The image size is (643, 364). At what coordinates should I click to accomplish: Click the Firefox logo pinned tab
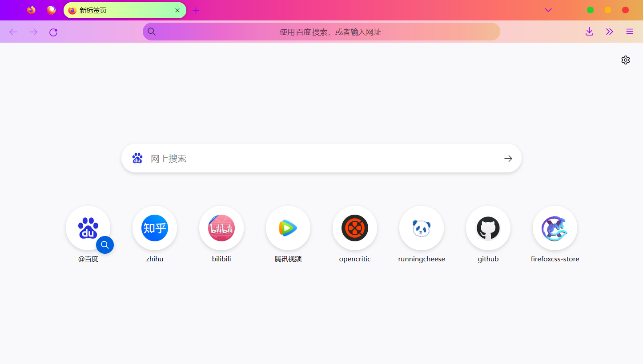click(31, 10)
